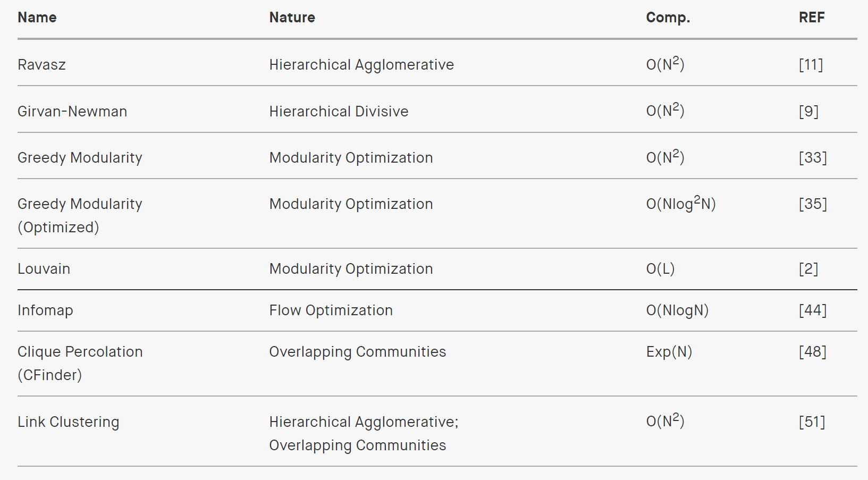Select the Exp(N) complexity cell

pyautogui.click(x=669, y=352)
